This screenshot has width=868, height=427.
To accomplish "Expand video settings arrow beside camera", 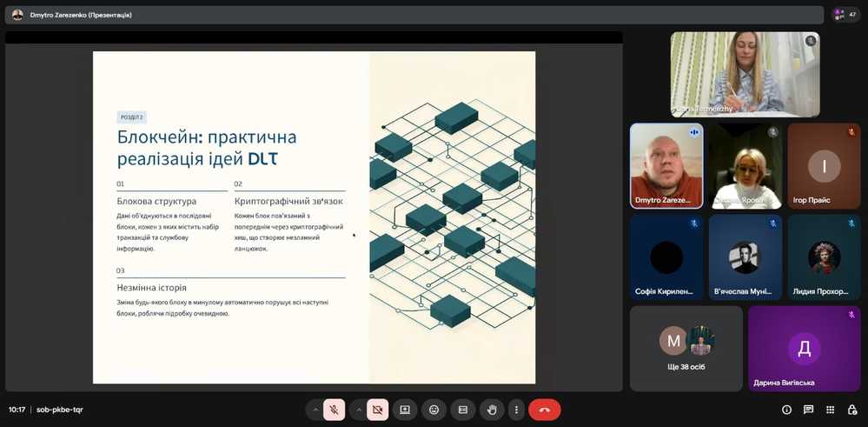I will [x=359, y=410].
